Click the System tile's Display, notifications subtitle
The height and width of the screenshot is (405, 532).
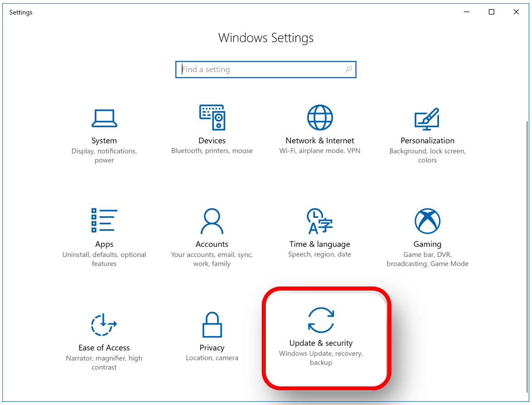(104, 155)
